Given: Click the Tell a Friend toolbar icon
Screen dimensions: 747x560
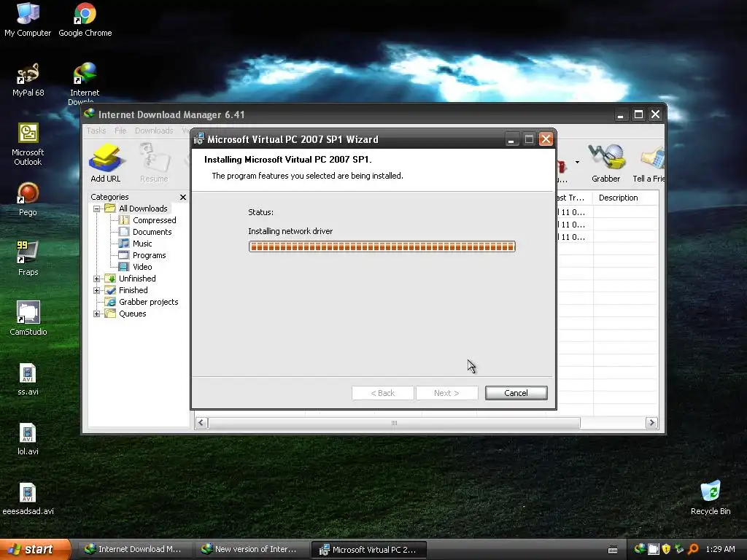Looking at the screenshot, I should click(649, 163).
